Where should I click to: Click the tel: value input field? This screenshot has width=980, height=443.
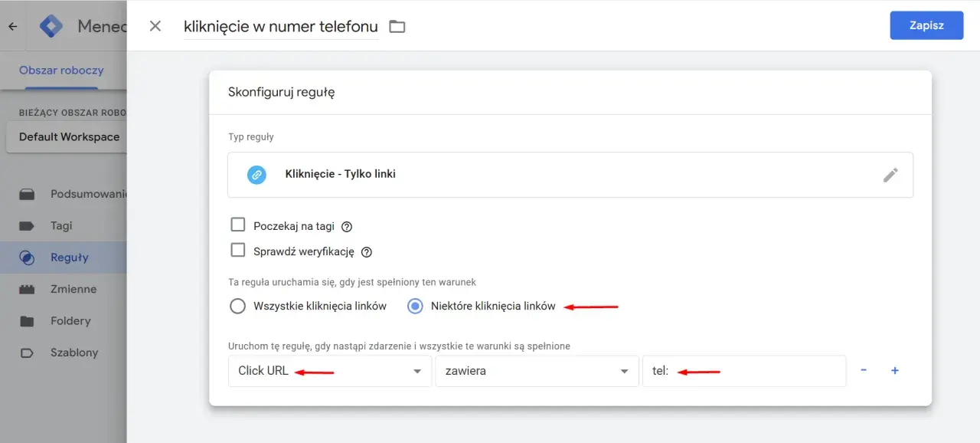[744, 371]
